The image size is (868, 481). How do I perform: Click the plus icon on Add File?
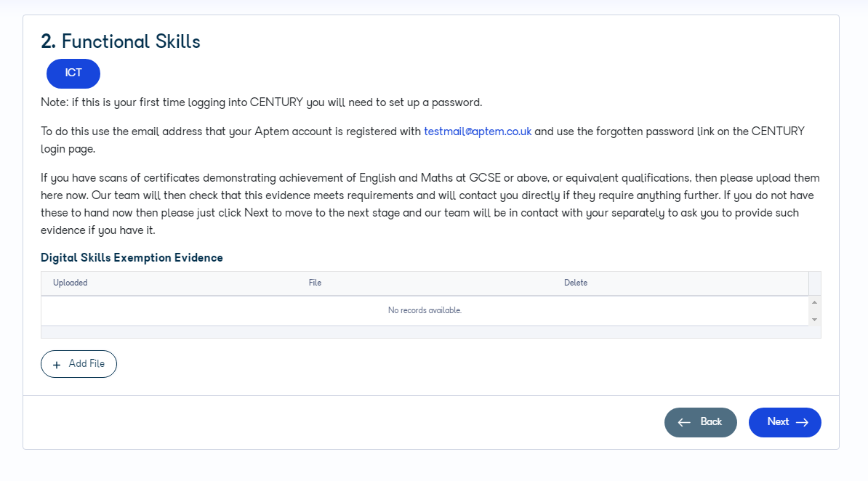(57, 365)
